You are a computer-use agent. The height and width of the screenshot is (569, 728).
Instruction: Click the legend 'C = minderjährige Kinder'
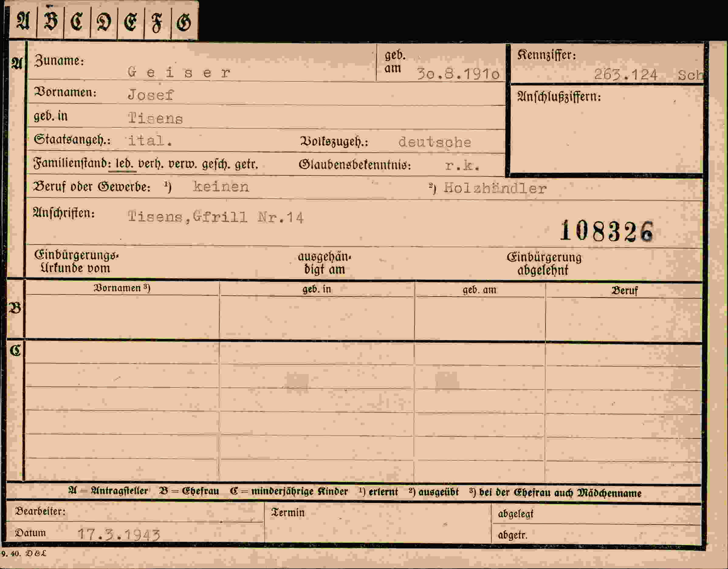[x=289, y=491]
